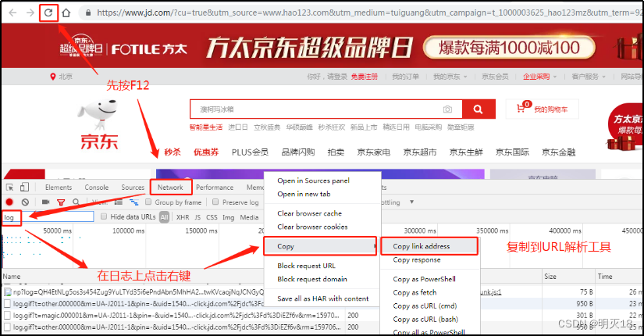
Task: Tick the Hide data URLs checkbox
Action: pos(104,216)
